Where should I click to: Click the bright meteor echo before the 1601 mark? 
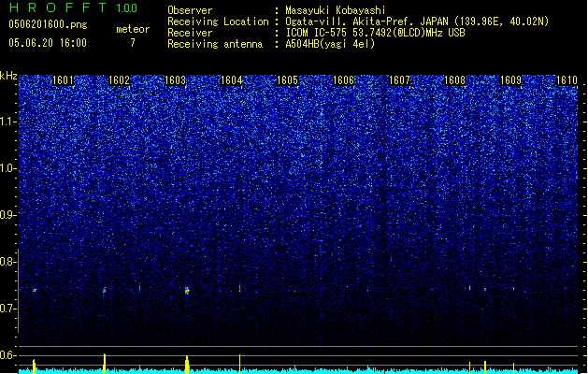tap(35, 290)
